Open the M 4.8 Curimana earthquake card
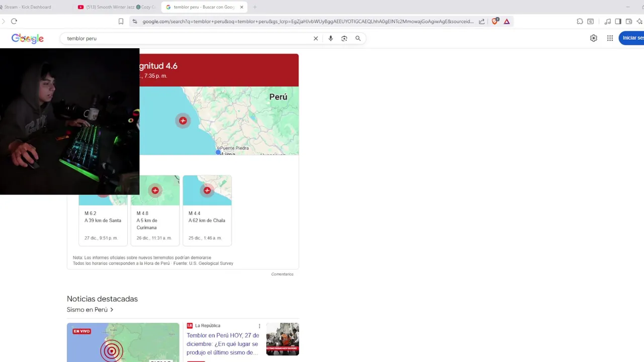 coord(155,211)
